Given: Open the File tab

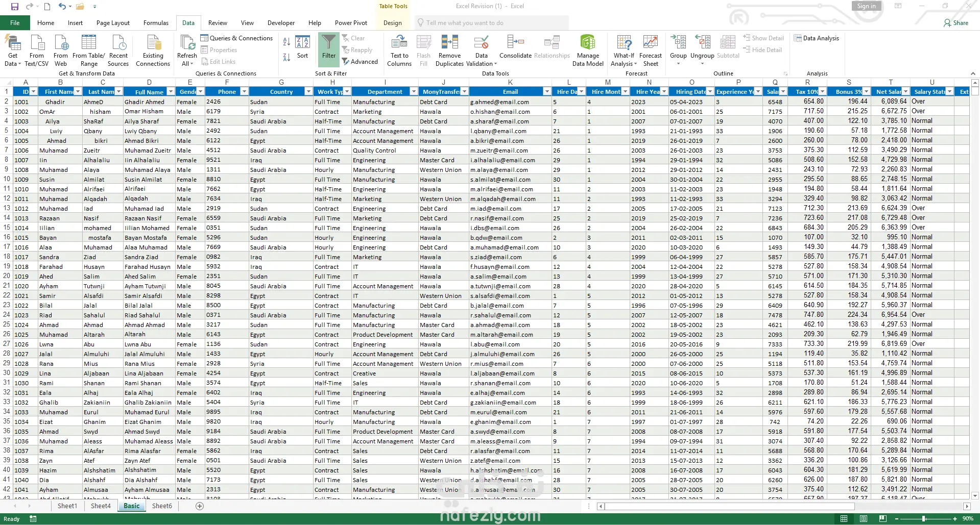Looking at the screenshot, I should coord(15,23).
